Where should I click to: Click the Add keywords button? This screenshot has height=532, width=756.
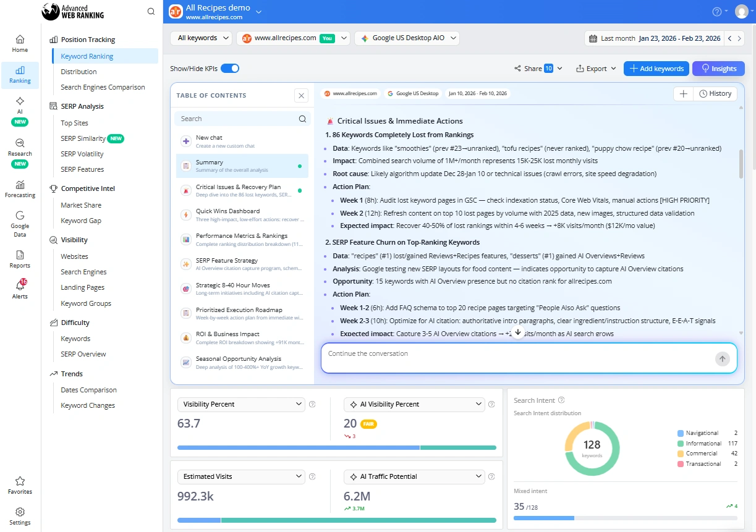pos(656,69)
